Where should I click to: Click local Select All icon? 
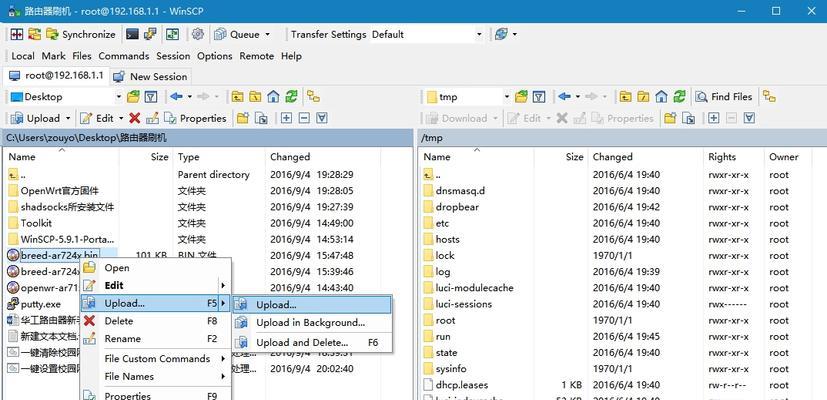coord(322,118)
